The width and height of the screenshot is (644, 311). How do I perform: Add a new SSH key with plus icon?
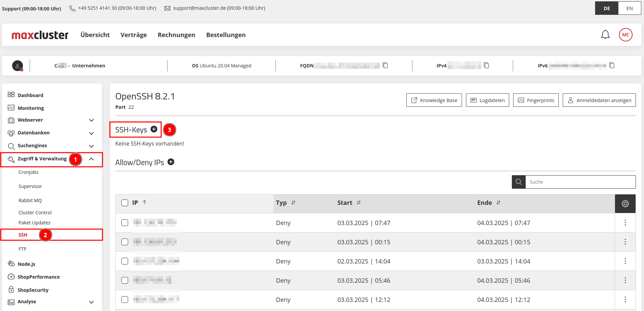[x=154, y=129]
